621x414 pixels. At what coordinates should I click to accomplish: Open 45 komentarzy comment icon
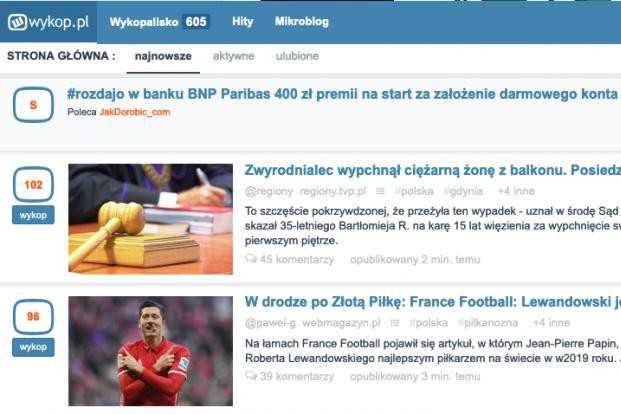tap(251, 259)
